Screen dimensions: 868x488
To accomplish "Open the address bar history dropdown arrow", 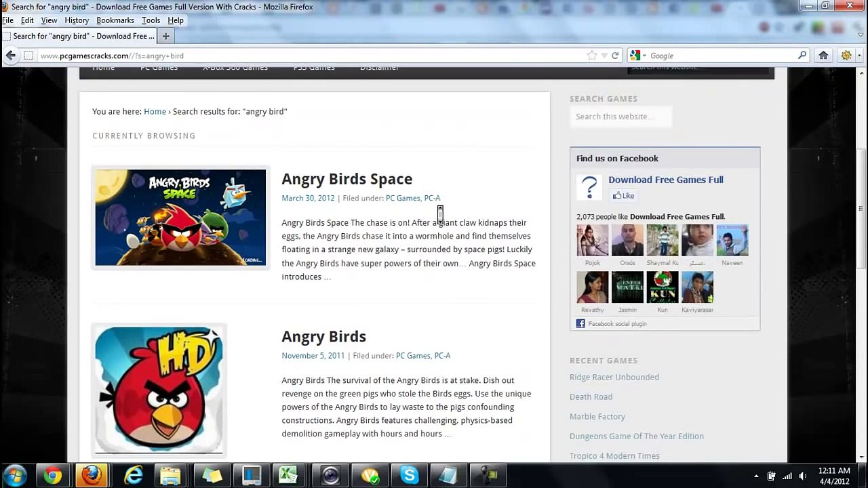I will [604, 56].
